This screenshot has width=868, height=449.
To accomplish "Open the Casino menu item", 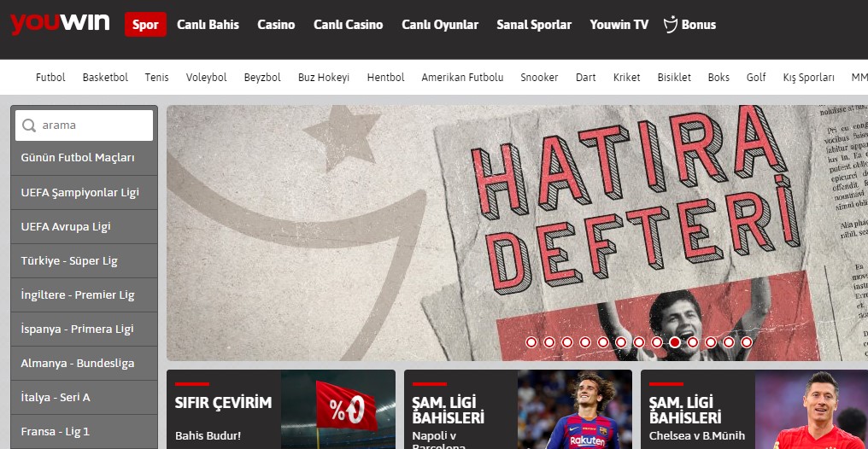I will 276,25.
